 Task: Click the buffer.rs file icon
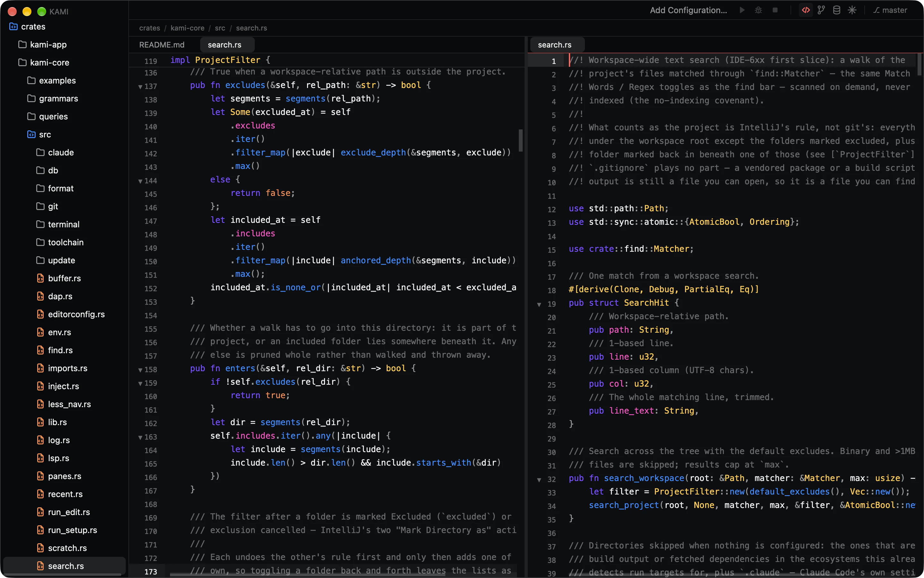(40, 278)
